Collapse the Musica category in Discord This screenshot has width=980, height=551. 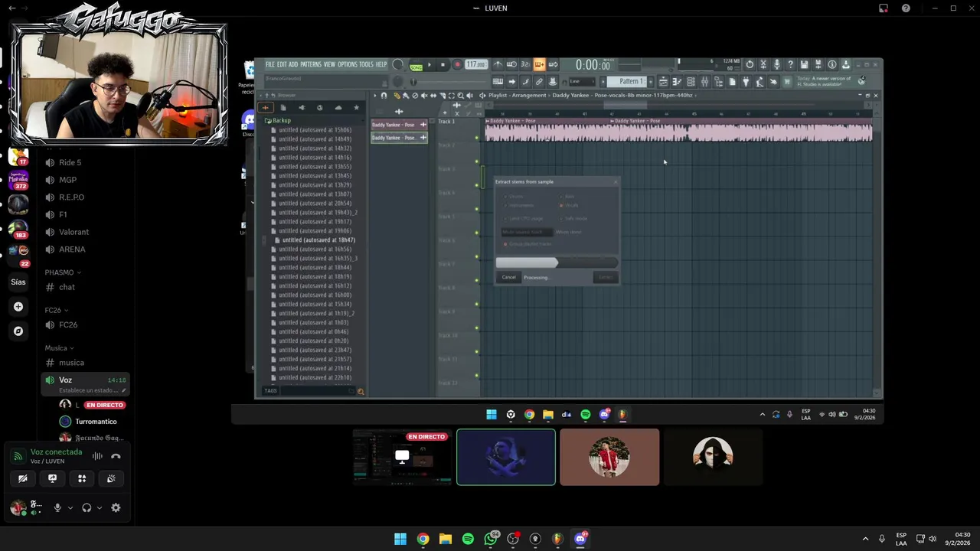point(59,348)
